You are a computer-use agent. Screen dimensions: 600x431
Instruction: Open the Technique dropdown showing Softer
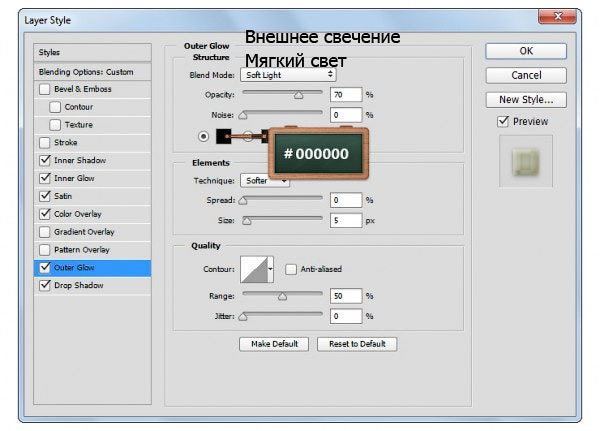tap(265, 180)
